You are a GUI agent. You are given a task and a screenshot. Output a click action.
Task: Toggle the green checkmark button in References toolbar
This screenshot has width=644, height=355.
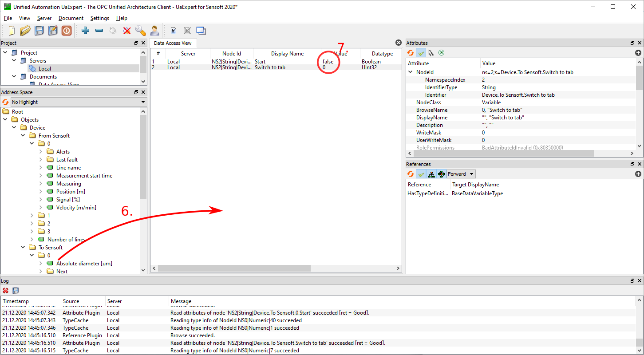click(421, 174)
